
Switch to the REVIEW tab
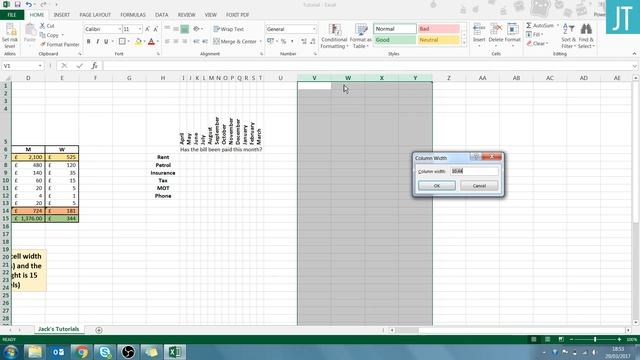[x=187, y=15]
